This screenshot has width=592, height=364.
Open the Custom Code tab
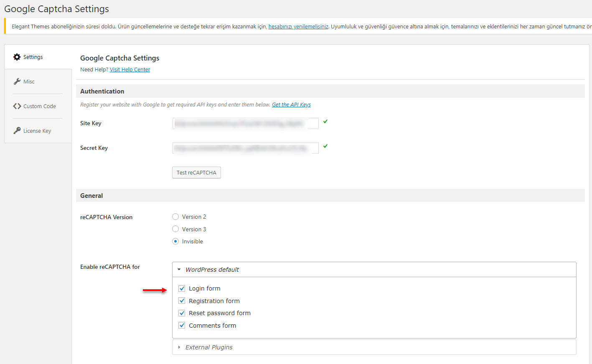38,106
